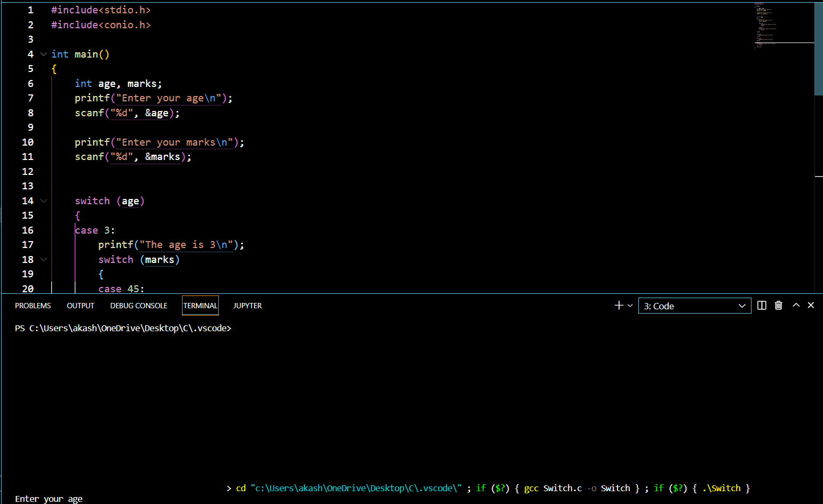
Task: Click the 'Enter your age' terminal output
Action: 49,499
